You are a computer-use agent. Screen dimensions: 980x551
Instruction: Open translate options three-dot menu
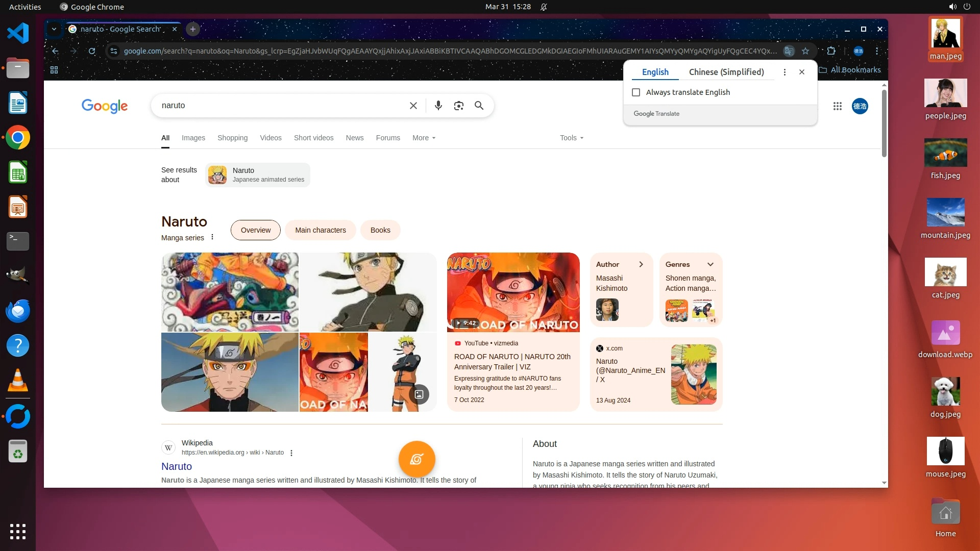pyautogui.click(x=785, y=72)
